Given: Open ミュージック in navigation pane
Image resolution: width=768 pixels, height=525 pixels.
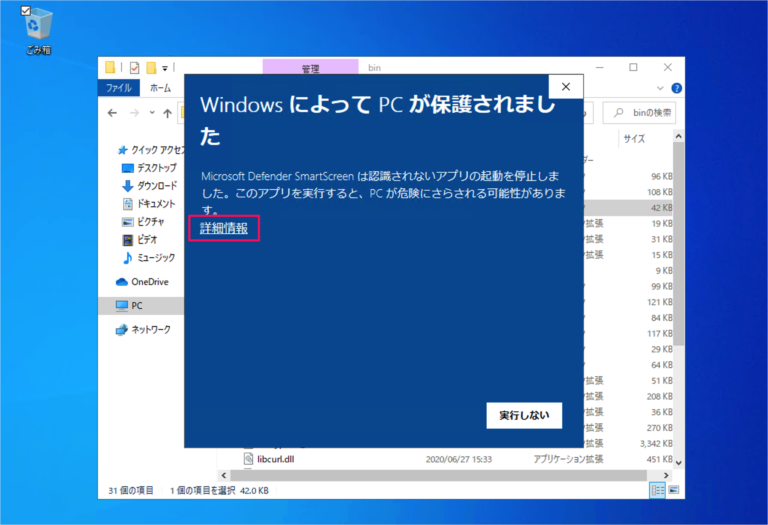Looking at the screenshot, I should [148, 258].
